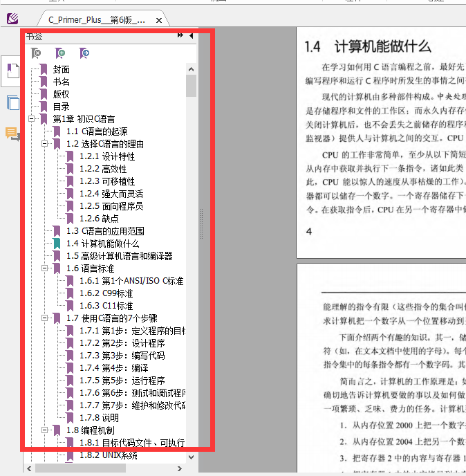Click the bookmark list horizontal scrollbar
Viewport: 466px width, 476px height.
(x=83, y=468)
